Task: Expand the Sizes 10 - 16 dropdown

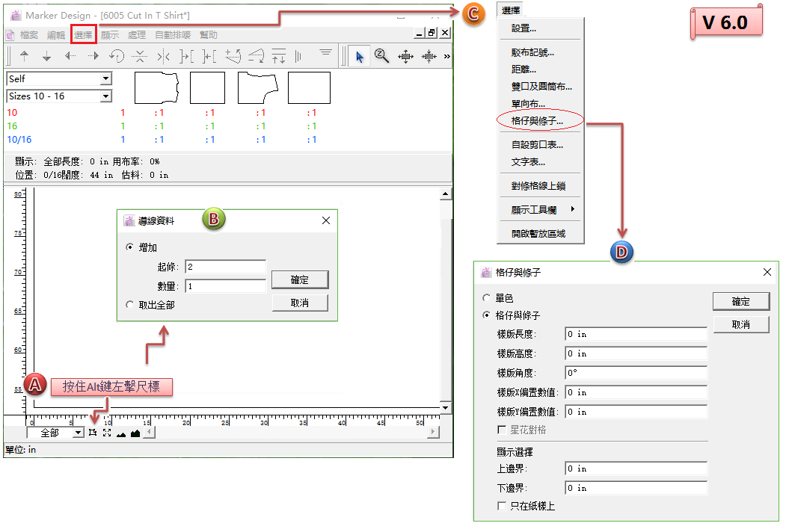Action: [x=105, y=96]
